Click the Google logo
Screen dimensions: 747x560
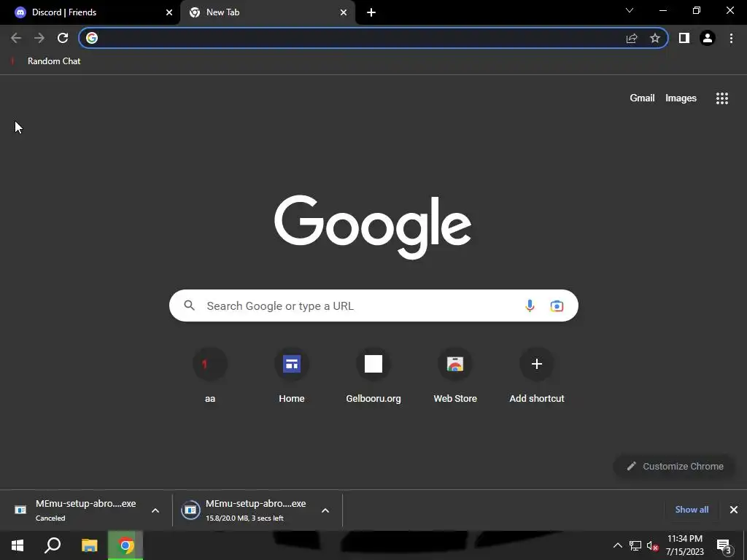pyautogui.click(x=373, y=227)
